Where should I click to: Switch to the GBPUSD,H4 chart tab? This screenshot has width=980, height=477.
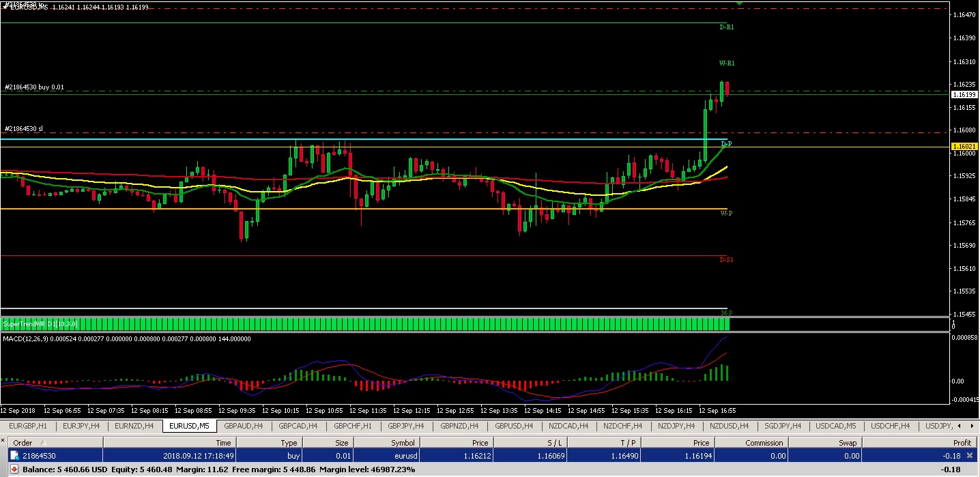point(514,426)
